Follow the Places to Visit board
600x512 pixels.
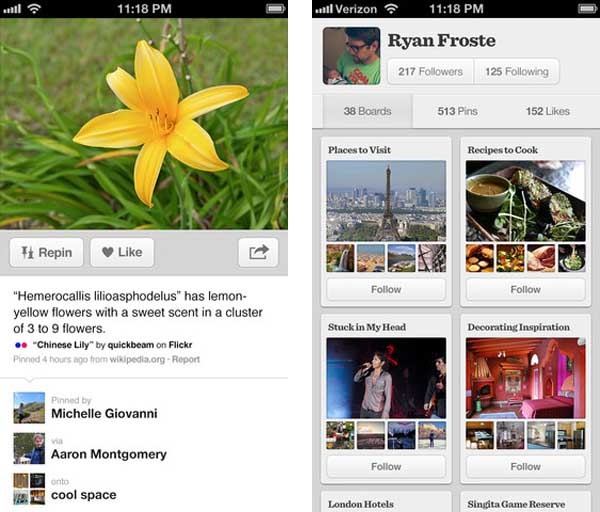click(386, 290)
